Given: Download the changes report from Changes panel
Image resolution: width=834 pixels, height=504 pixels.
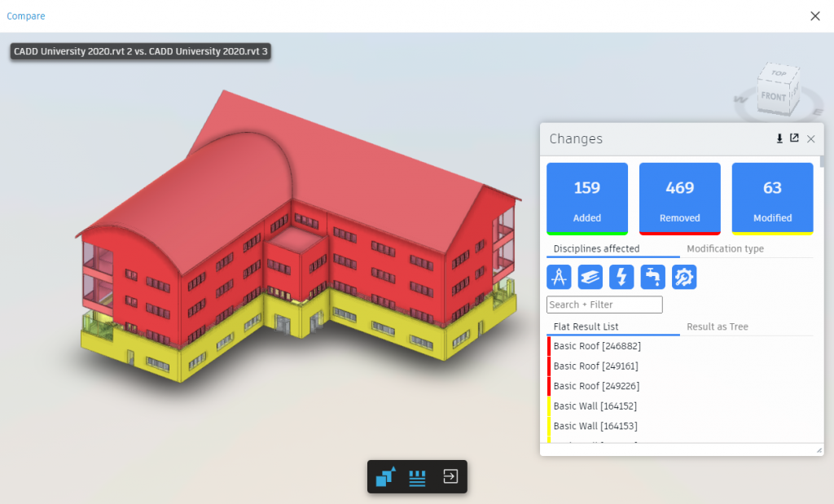Looking at the screenshot, I should [x=779, y=138].
